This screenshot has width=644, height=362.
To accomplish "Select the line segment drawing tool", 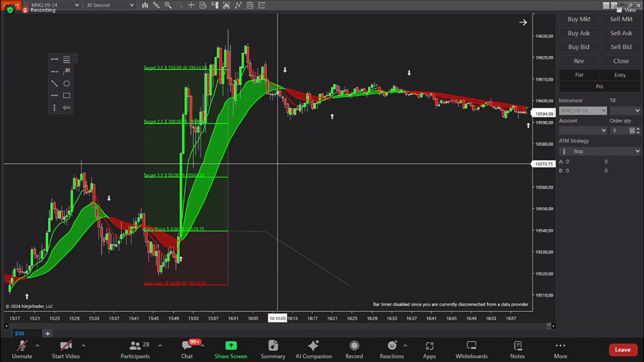I will tap(54, 59).
